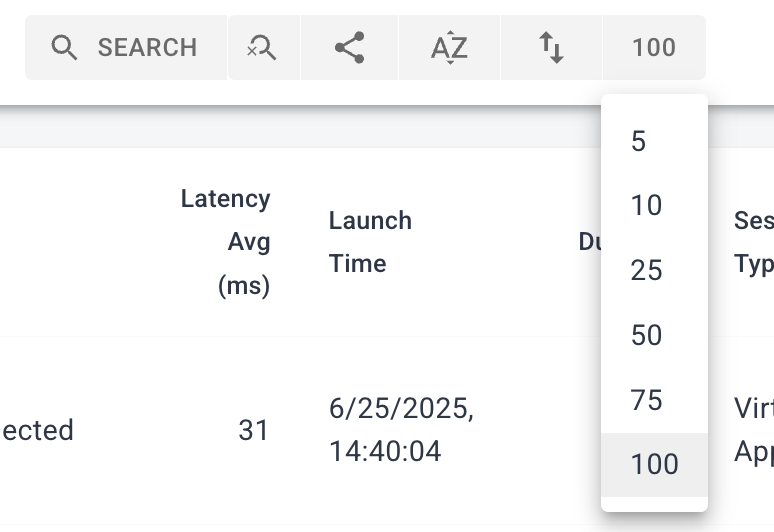This screenshot has width=774, height=532.
Task: Click the clear search icon
Action: [x=264, y=47]
